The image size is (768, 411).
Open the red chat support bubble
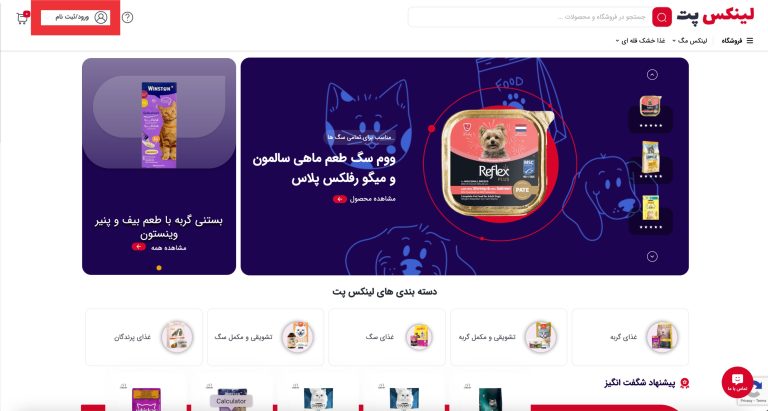(x=737, y=382)
